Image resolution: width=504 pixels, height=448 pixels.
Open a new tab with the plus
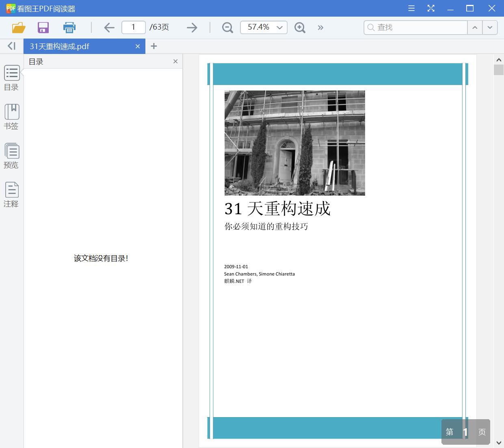pyautogui.click(x=154, y=46)
